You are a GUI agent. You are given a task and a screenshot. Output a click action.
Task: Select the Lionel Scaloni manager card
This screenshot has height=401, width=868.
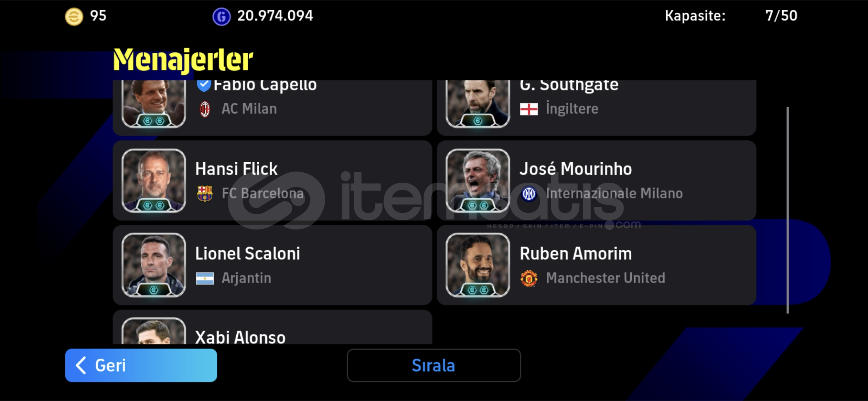point(272,265)
